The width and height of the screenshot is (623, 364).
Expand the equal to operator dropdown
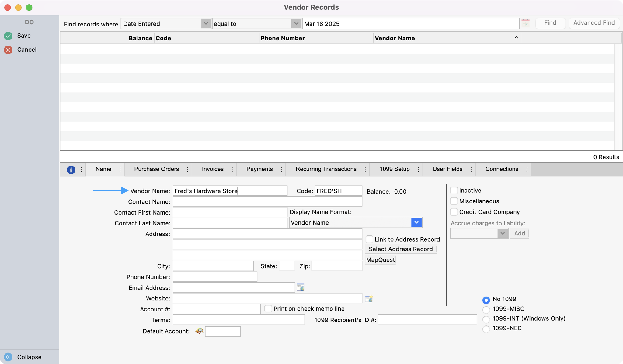click(296, 23)
